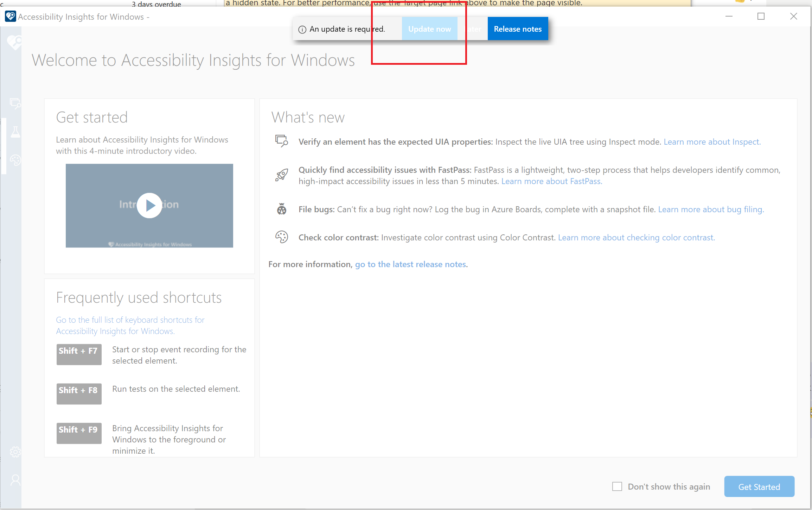Open Color Contrast palette icon in sidebar

pyautogui.click(x=15, y=160)
